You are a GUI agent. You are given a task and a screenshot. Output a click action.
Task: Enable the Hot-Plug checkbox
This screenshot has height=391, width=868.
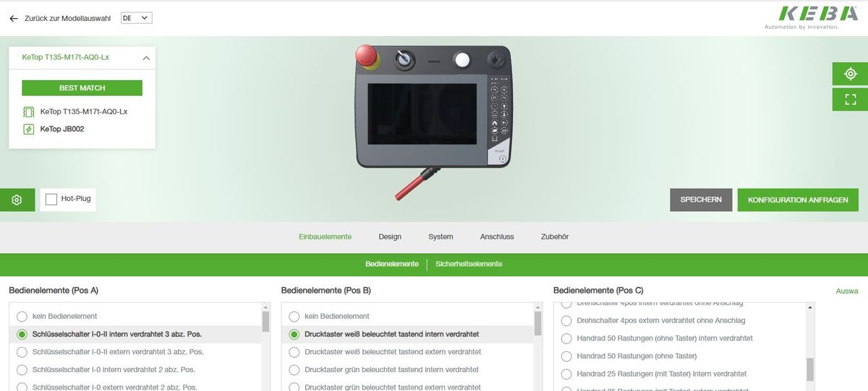click(x=51, y=199)
